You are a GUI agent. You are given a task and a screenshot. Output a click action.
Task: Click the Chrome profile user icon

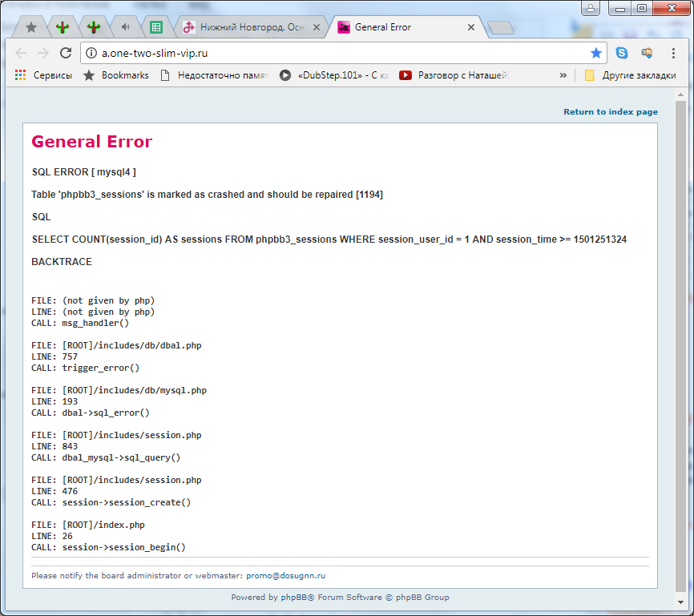(x=591, y=8)
